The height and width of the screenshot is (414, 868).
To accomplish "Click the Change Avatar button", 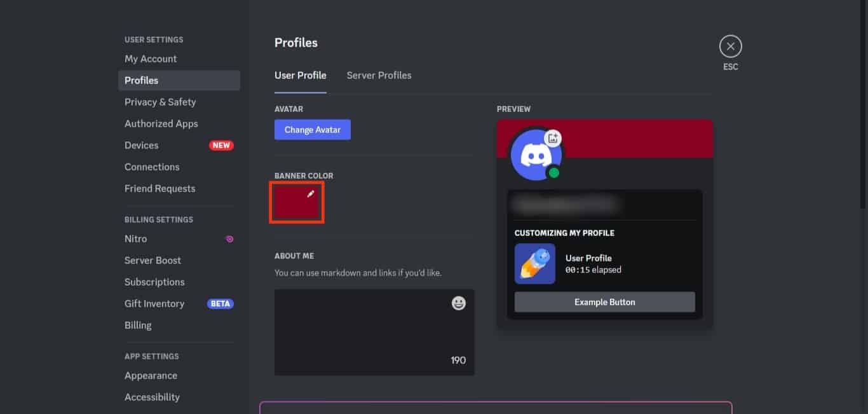I will click(313, 129).
